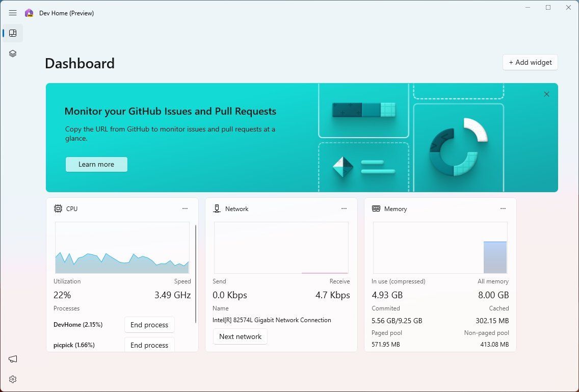Open Dev Home settings via the gear icon

12,379
